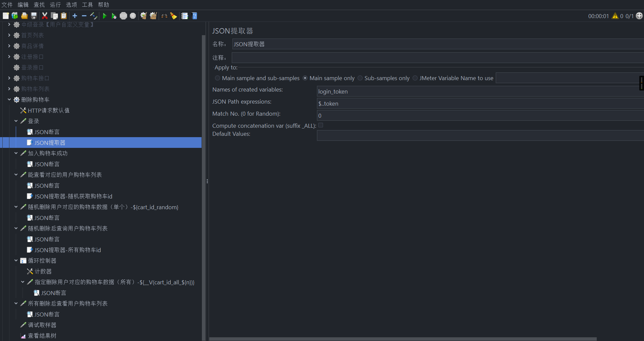Click the Paste clipboard icon
Viewport: 644px width, 341px height.
[x=64, y=16]
